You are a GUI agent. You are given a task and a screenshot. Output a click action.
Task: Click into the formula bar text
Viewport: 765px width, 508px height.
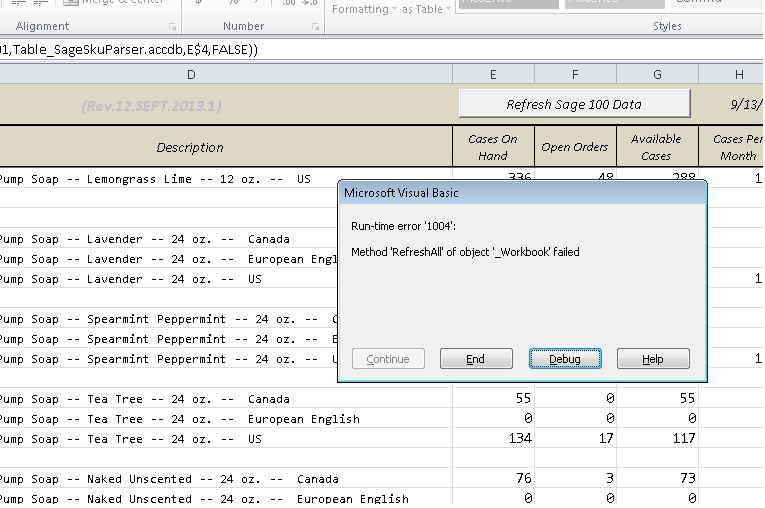tap(129, 49)
